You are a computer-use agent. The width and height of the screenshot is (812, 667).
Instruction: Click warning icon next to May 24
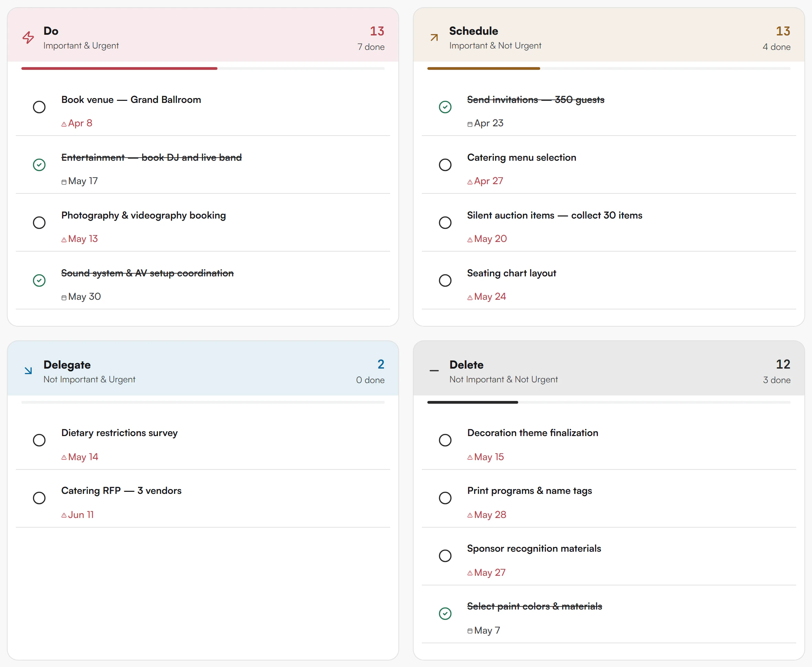(470, 298)
